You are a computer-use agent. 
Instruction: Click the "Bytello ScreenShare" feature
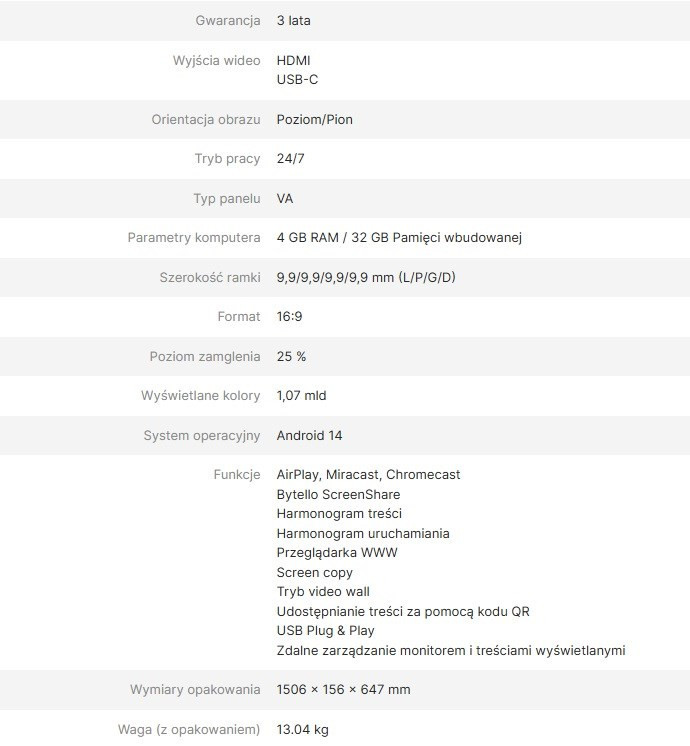tap(338, 494)
